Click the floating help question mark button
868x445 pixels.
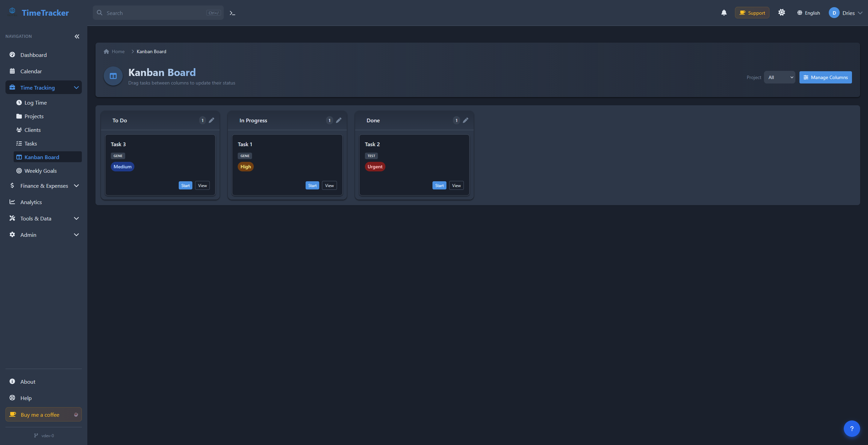(852, 428)
